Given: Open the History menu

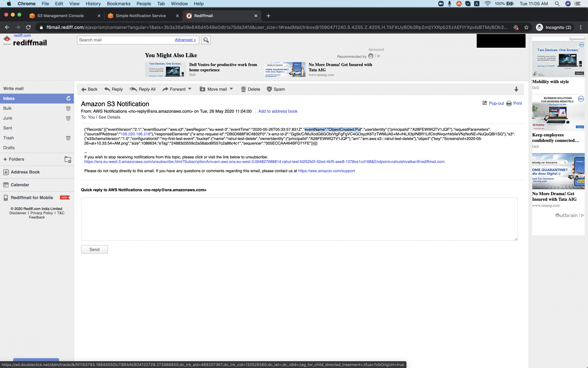Looking at the screenshot, I should point(93,4).
